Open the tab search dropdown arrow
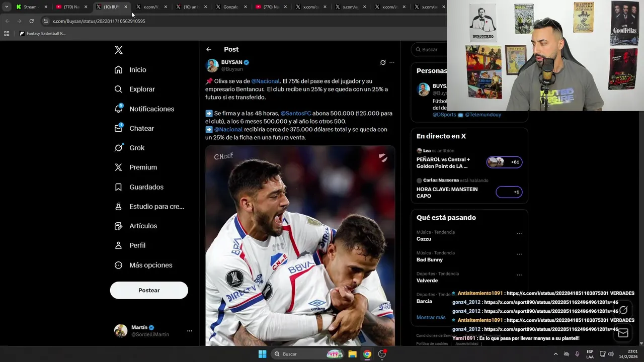644x362 pixels. [x=7, y=7]
